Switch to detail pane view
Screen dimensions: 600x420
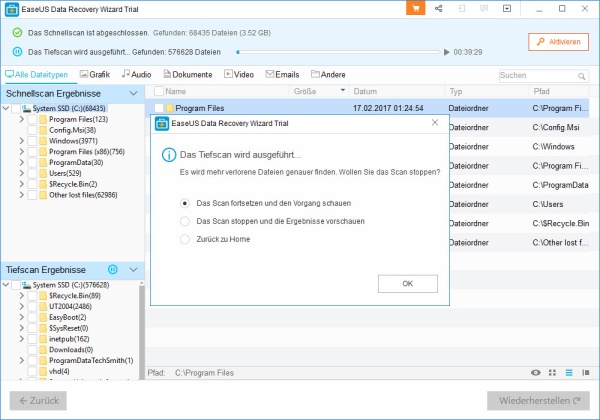point(585,373)
